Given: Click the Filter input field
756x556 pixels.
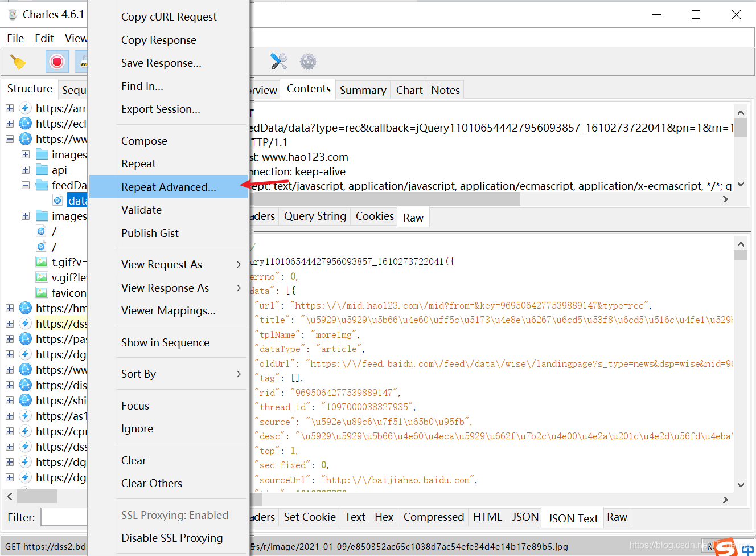Looking at the screenshot, I should click(64, 517).
